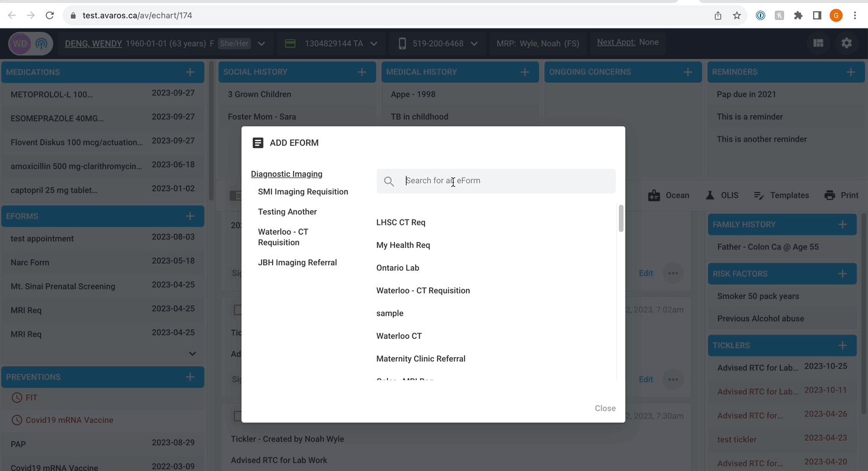Open Chrome three-dot menu

point(855,15)
